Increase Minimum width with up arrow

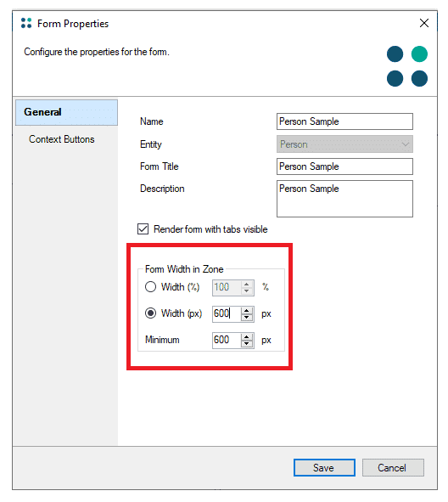pyautogui.click(x=247, y=336)
